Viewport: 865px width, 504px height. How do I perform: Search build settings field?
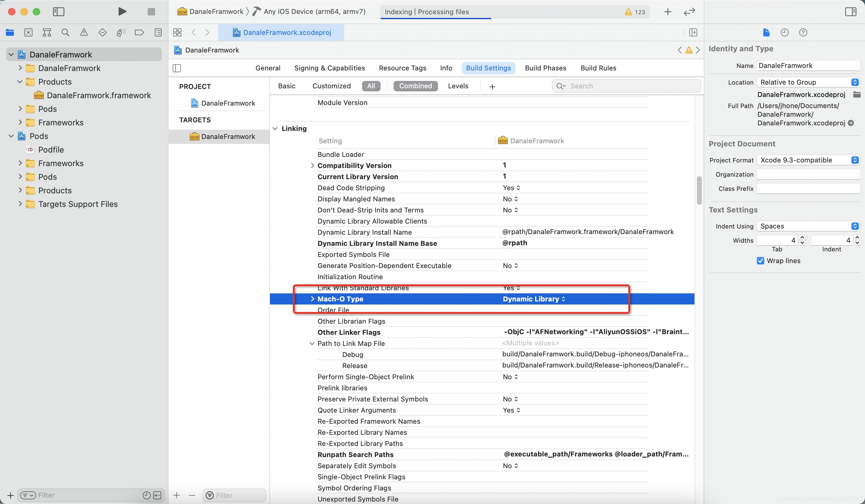click(x=626, y=86)
